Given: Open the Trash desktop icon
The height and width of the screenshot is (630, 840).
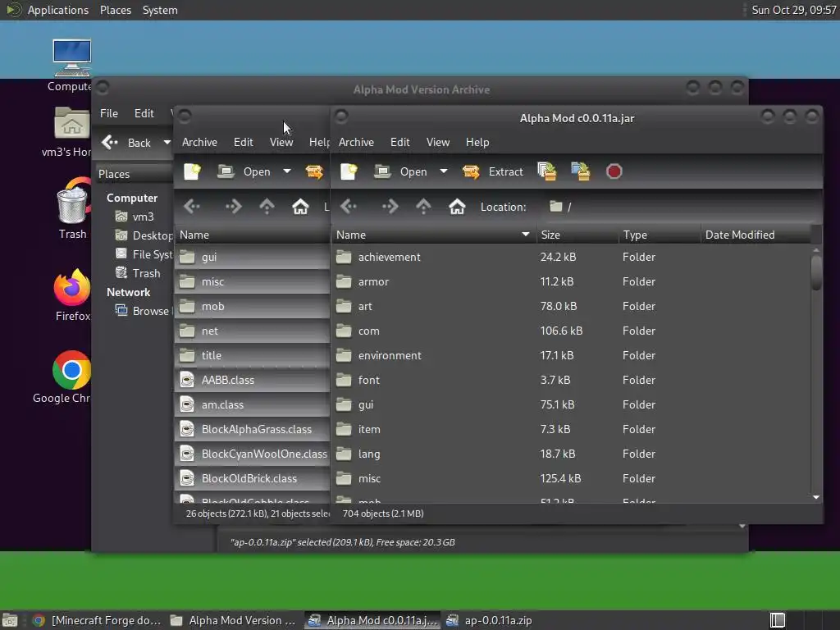Looking at the screenshot, I should 72,209.
